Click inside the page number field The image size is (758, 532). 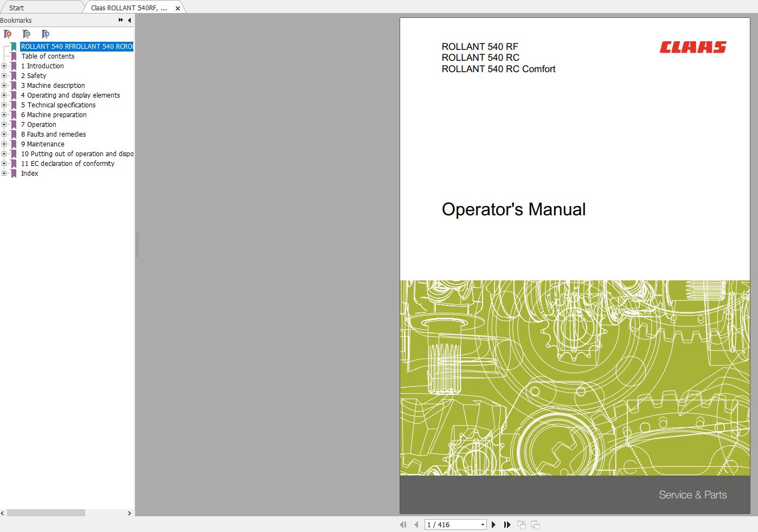pyautogui.click(x=445, y=524)
